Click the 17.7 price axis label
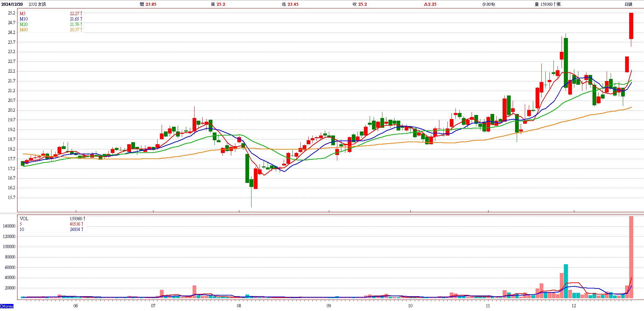 pyautogui.click(x=11, y=159)
